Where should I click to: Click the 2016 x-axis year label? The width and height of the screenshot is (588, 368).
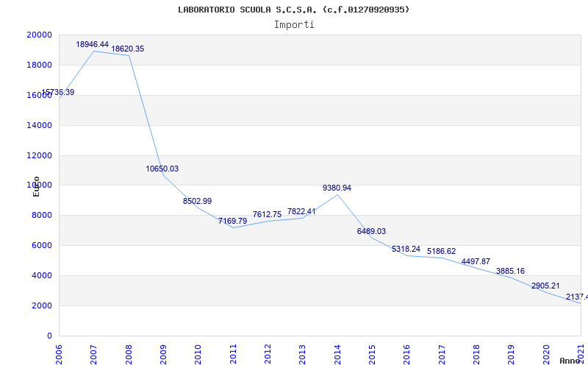click(x=407, y=354)
